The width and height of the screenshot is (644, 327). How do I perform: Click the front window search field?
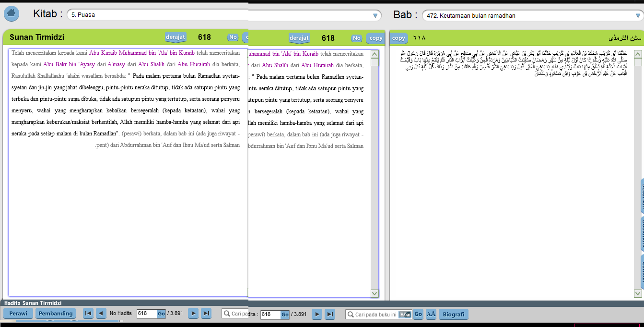coord(235,314)
